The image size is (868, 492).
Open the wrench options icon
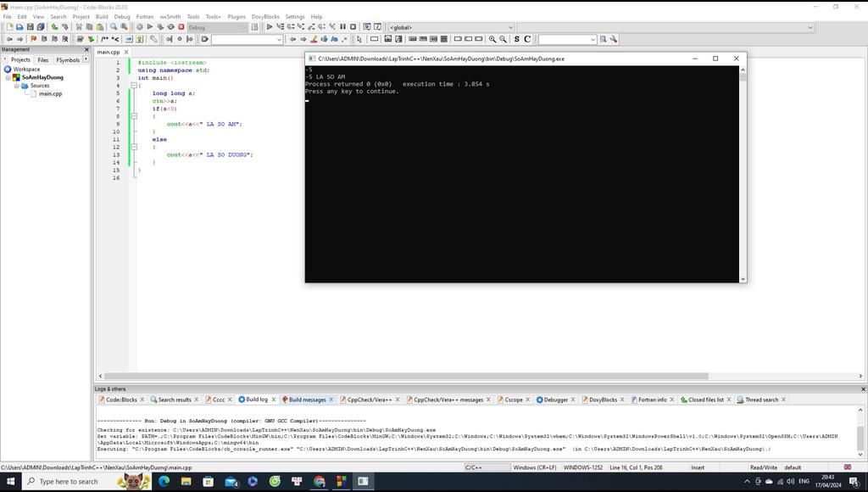(x=614, y=39)
